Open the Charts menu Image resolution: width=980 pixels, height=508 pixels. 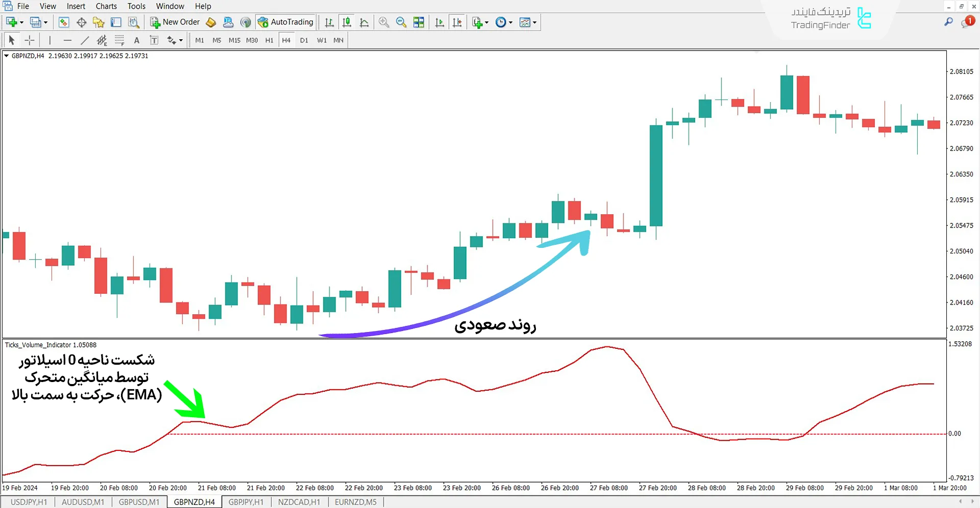click(106, 6)
